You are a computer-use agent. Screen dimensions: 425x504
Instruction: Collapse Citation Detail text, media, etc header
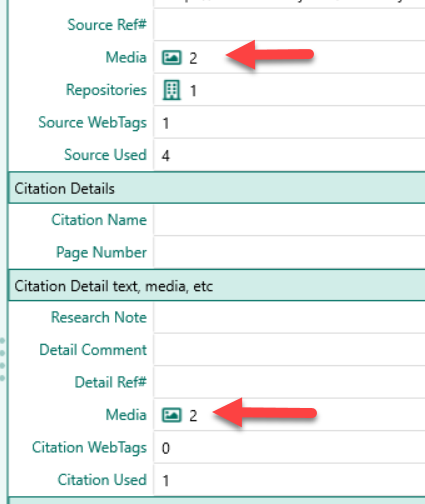click(217, 286)
